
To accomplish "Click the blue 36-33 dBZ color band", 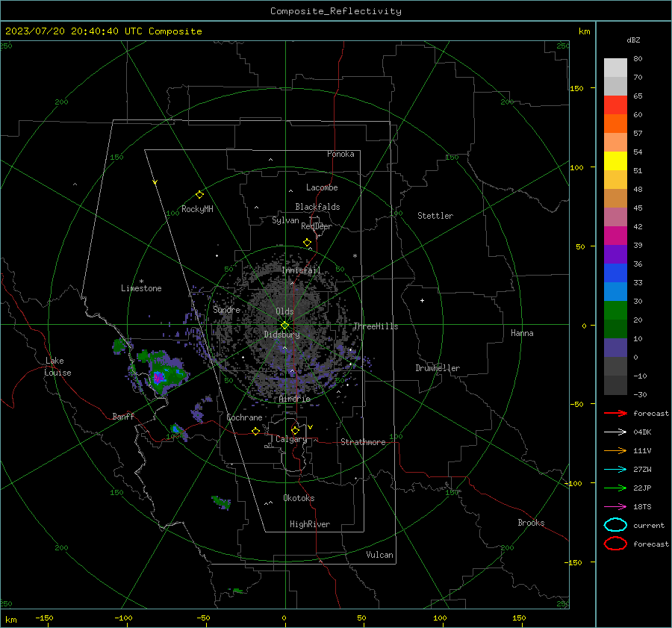I will click(615, 273).
